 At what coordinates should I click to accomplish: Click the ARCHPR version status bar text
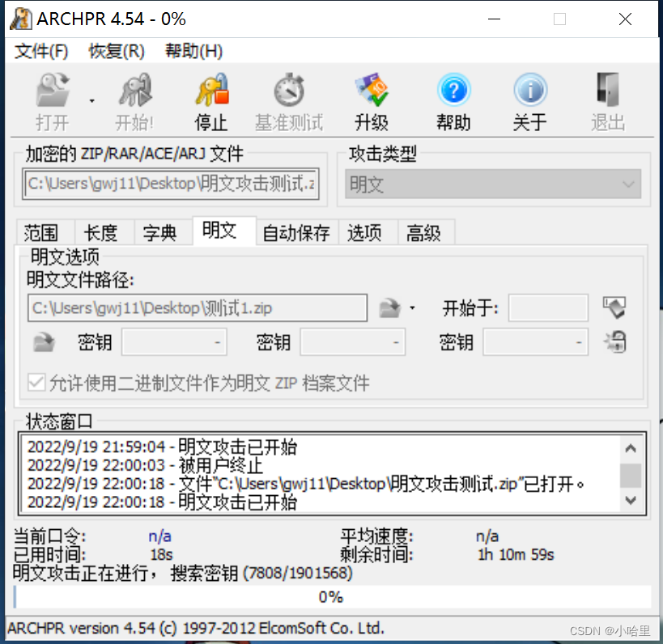pos(196,629)
